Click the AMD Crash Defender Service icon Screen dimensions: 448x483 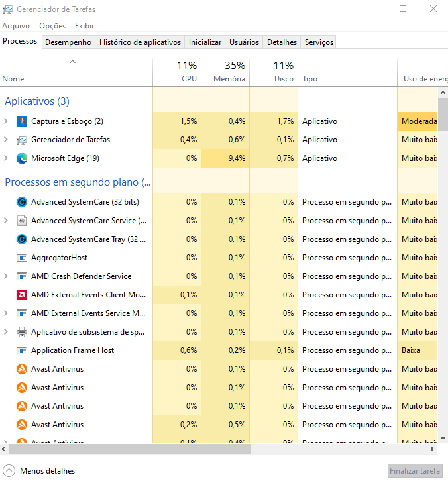tap(22, 276)
